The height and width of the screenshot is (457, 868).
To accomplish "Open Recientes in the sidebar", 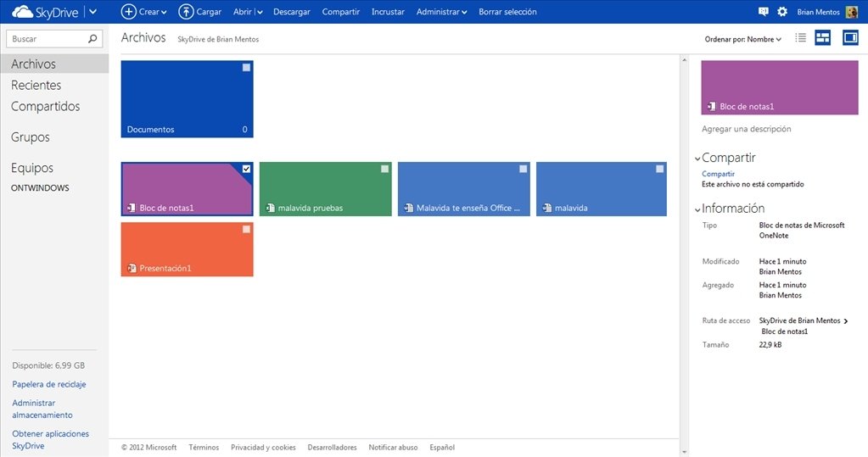I will (36, 85).
